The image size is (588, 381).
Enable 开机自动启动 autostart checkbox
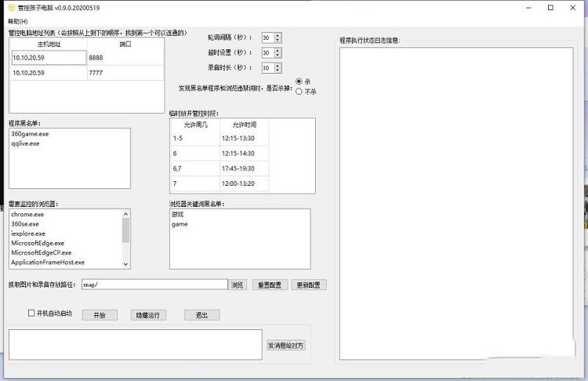coord(31,314)
